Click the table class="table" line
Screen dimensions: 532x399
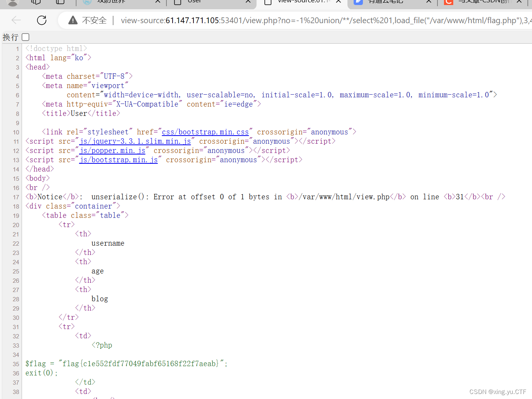[85, 216]
